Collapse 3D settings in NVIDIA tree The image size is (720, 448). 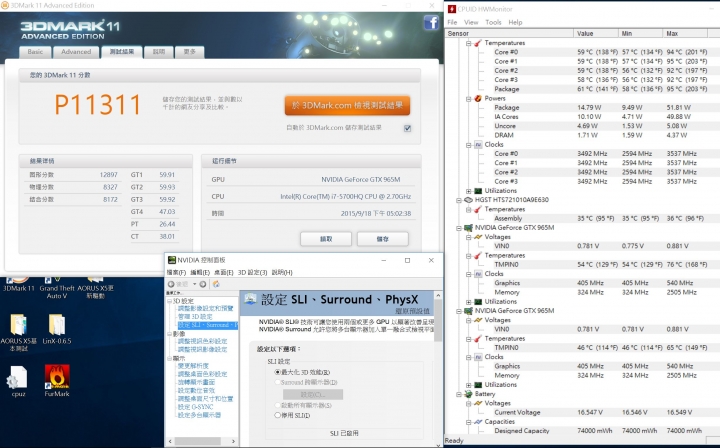pyautogui.click(x=169, y=301)
